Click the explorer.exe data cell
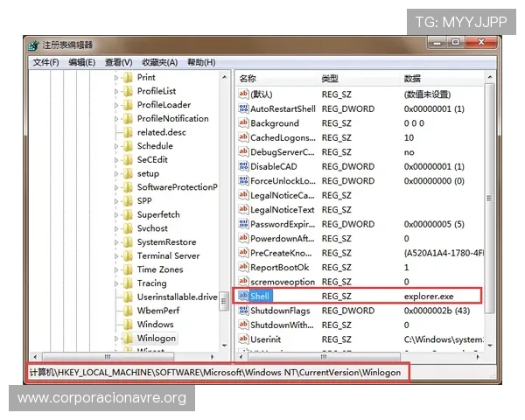Image resolution: width=525 pixels, height=420 pixels. (429, 297)
